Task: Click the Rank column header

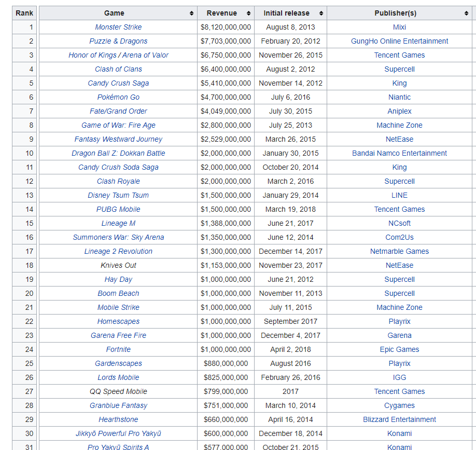Action: pyautogui.click(x=24, y=13)
